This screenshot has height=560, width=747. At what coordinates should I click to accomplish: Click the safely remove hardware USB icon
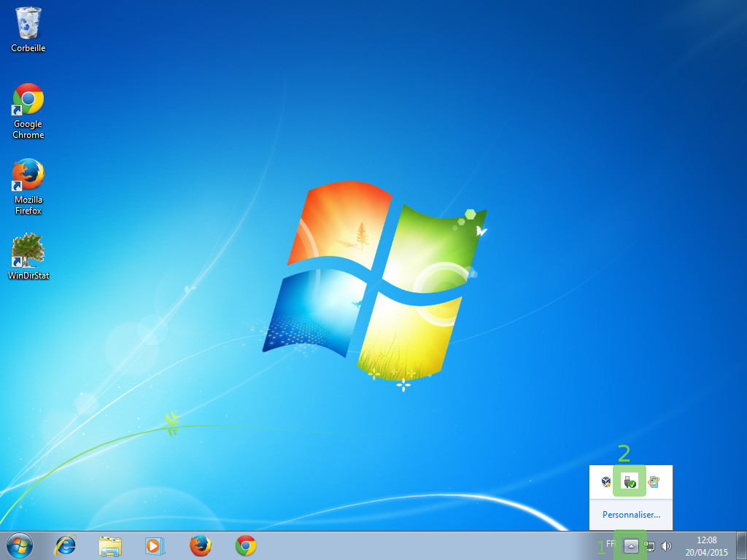tap(630, 481)
